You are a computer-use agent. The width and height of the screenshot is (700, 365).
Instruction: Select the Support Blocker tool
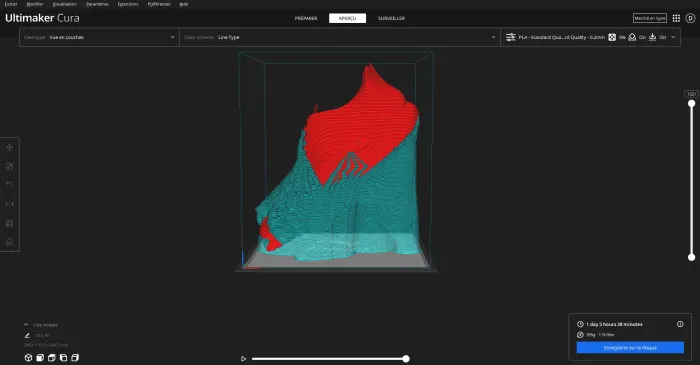pyautogui.click(x=9, y=242)
